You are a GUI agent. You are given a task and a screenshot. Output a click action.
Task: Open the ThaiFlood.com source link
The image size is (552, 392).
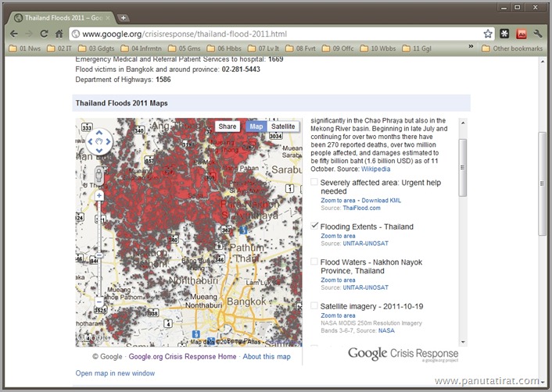(361, 208)
